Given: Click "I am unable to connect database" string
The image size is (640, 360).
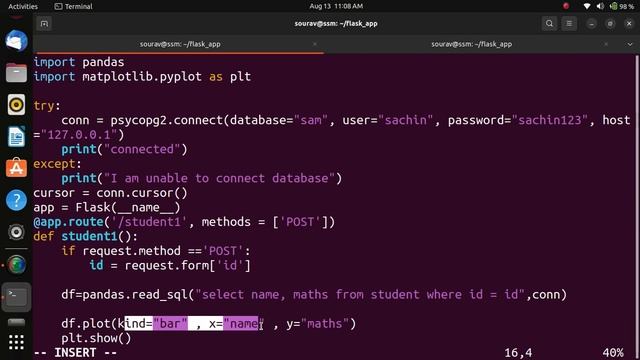Looking at the screenshot, I should pos(219,178).
